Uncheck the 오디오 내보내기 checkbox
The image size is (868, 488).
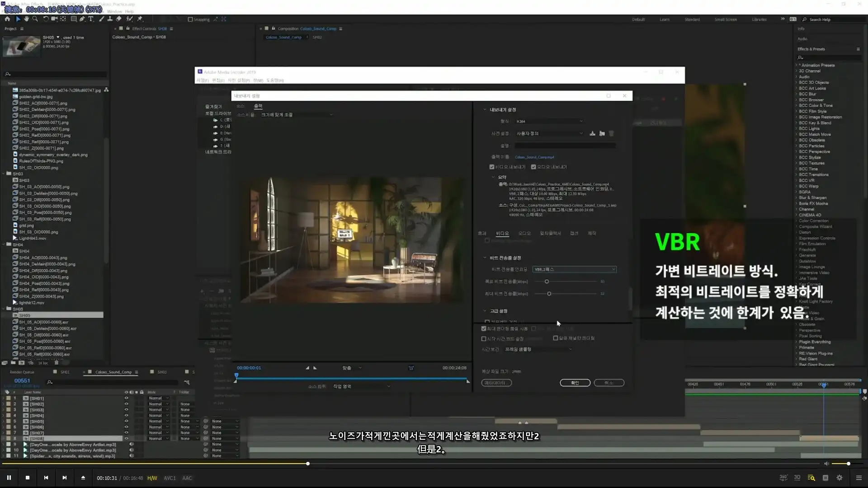[x=533, y=167]
